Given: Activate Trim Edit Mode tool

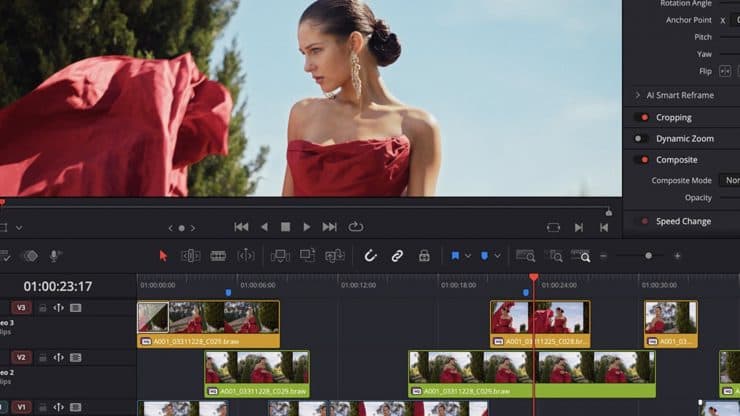Looking at the screenshot, I should click(190, 256).
